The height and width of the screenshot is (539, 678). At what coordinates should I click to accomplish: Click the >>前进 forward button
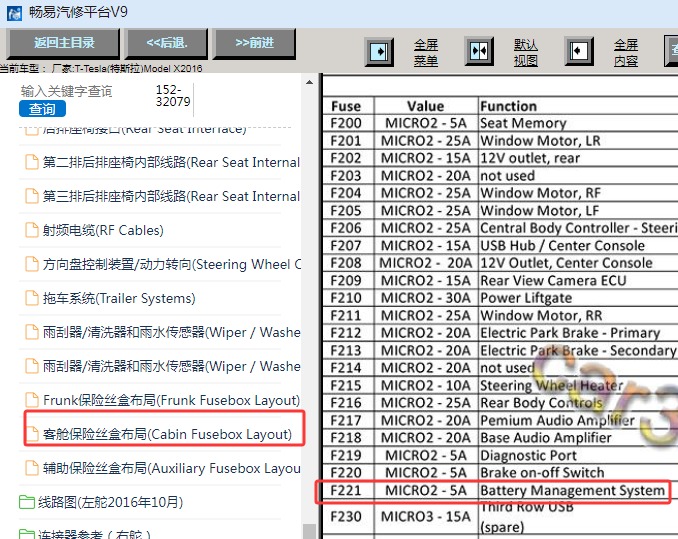pos(255,43)
